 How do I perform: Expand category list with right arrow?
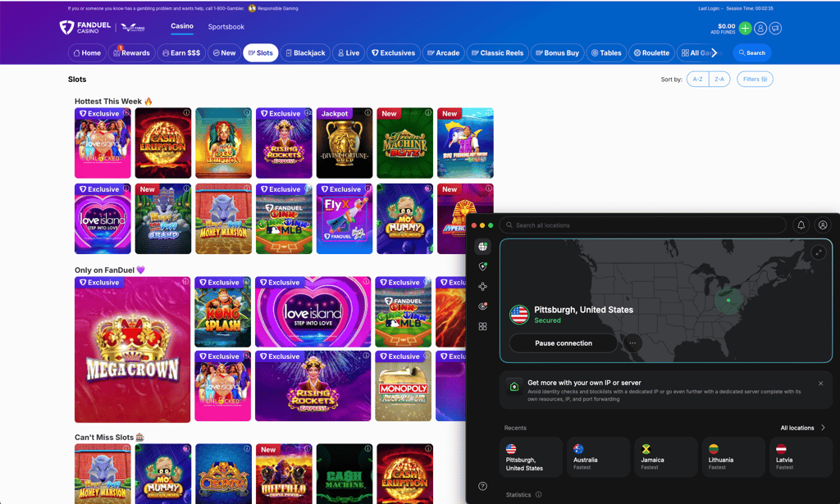coord(714,53)
